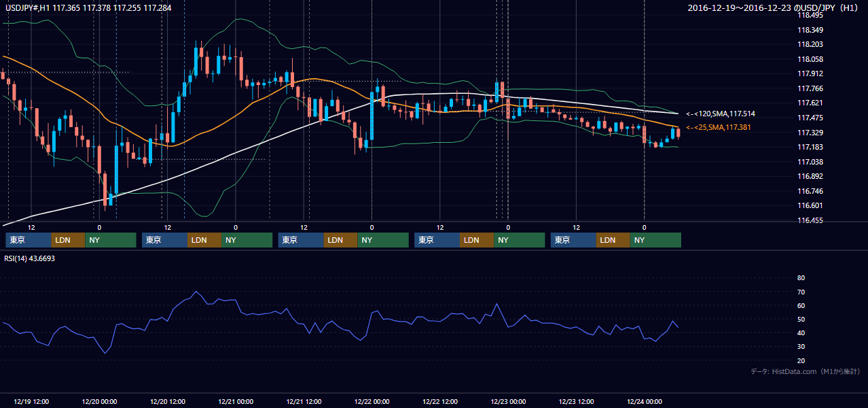Select the 116.746 price axis label
Viewport: 868px width, 408px height.
point(810,191)
